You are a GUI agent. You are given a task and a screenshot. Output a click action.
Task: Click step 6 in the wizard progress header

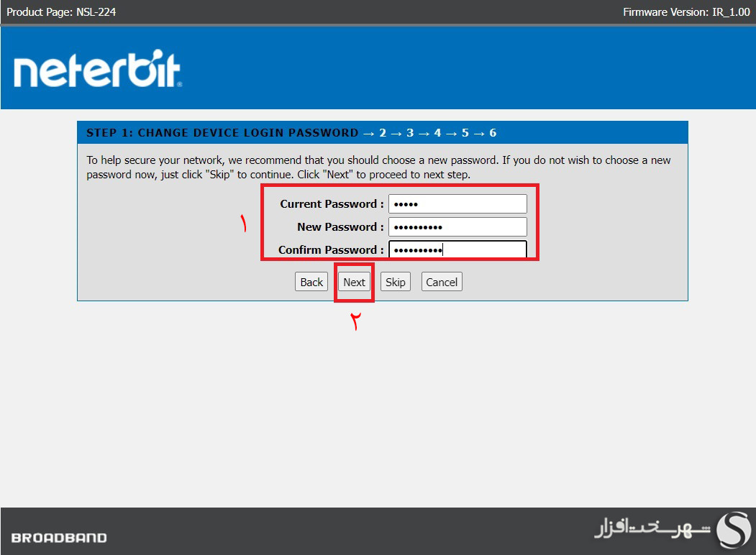493,132
